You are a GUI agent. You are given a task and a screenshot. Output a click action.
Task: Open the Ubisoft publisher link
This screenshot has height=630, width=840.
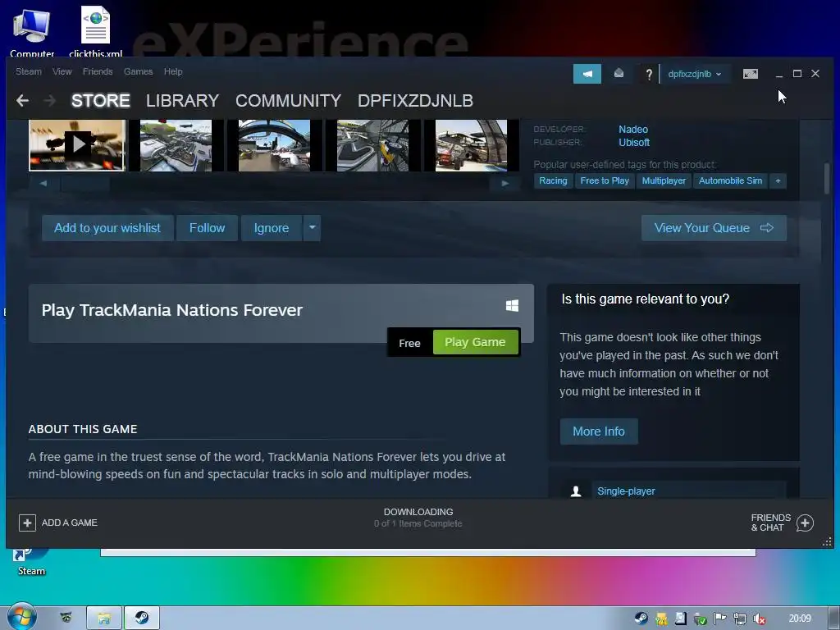click(634, 143)
